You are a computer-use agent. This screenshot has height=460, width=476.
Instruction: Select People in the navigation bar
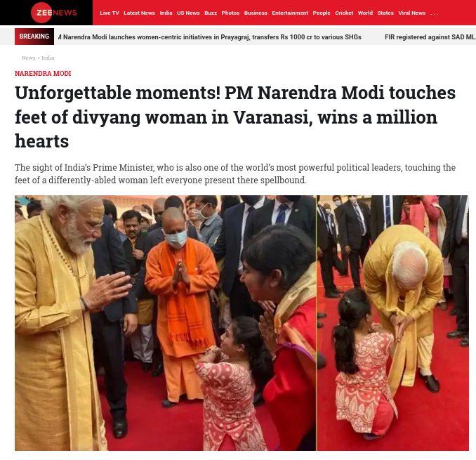[x=321, y=13]
